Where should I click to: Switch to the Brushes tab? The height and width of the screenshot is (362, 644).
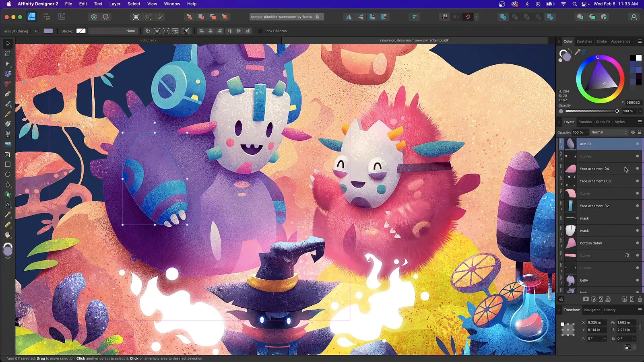click(585, 121)
